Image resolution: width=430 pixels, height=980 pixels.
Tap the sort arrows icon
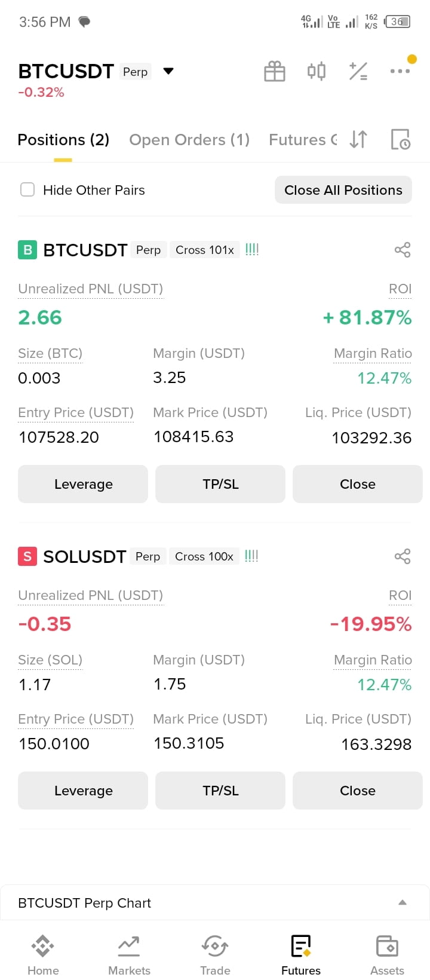coord(358,139)
